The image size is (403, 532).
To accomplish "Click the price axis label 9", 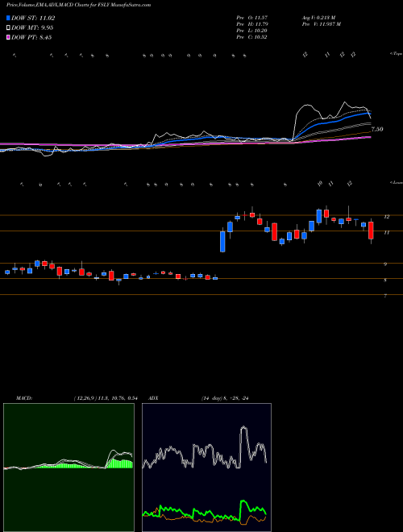I will [385, 264].
